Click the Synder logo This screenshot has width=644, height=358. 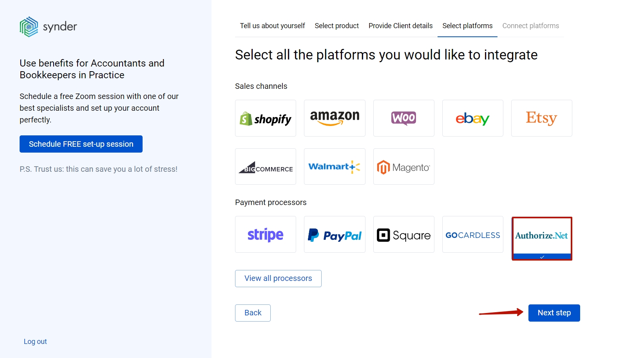point(48,27)
